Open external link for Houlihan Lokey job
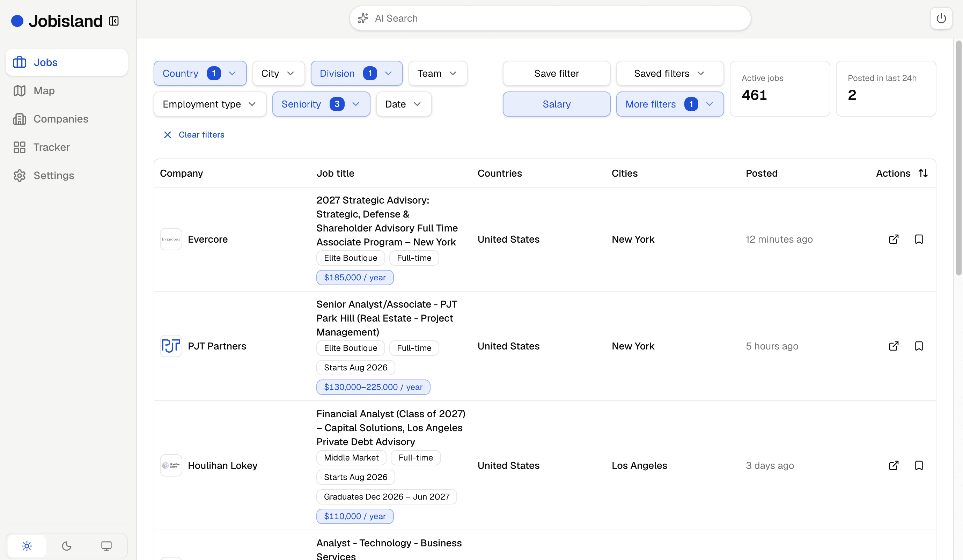Viewport: 963px width, 560px height. click(x=894, y=465)
